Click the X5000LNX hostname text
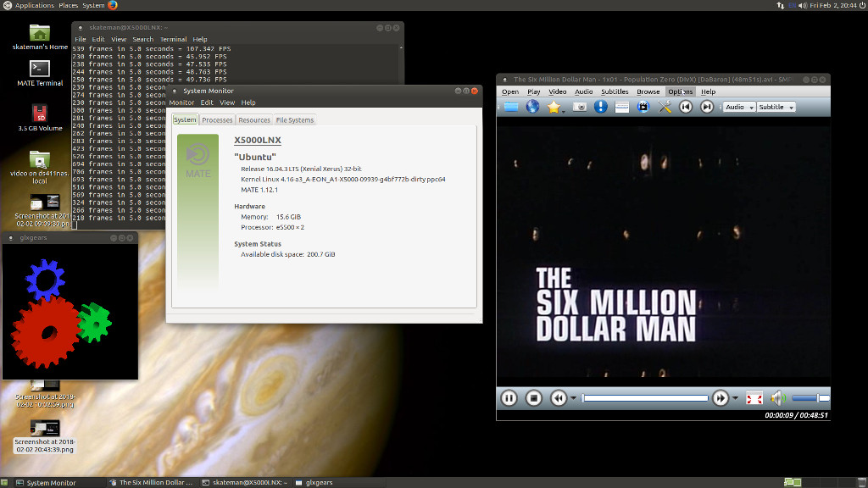Image resolution: width=868 pixels, height=488 pixels. [x=258, y=140]
